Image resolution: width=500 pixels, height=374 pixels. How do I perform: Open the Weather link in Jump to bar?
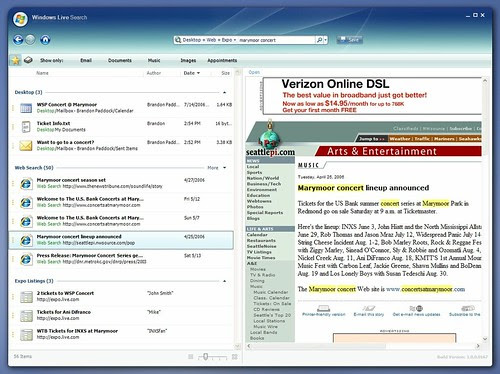click(x=399, y=139)
